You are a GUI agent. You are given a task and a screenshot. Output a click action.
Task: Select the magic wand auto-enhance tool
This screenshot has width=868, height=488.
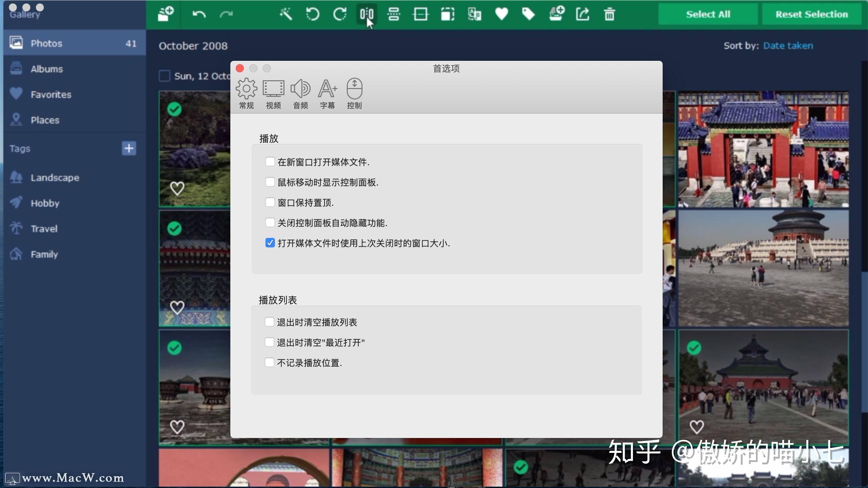point(286,14)
